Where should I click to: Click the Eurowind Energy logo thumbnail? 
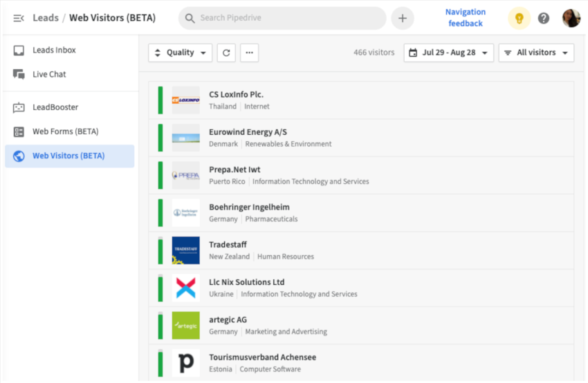pos(185,138)
